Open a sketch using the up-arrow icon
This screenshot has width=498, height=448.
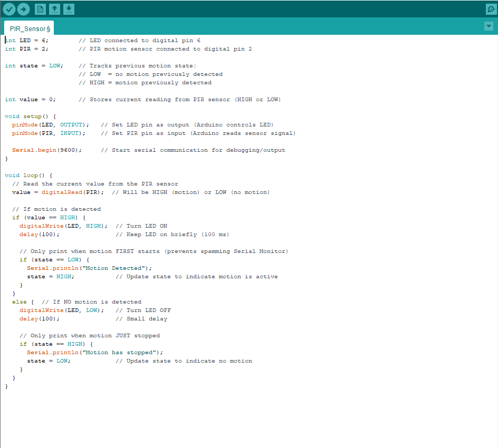pos(55,9)
